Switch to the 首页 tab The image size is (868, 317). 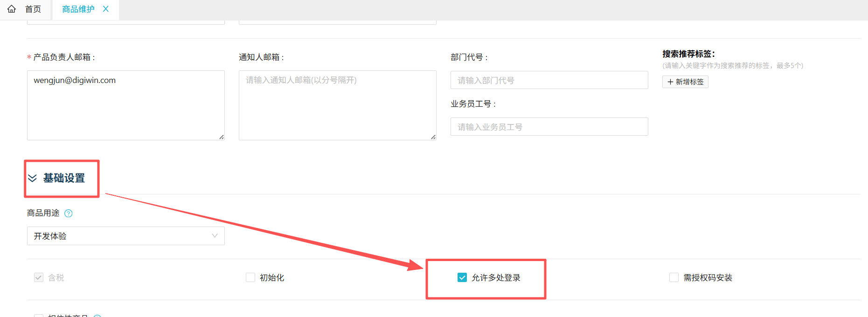point(33,9)
